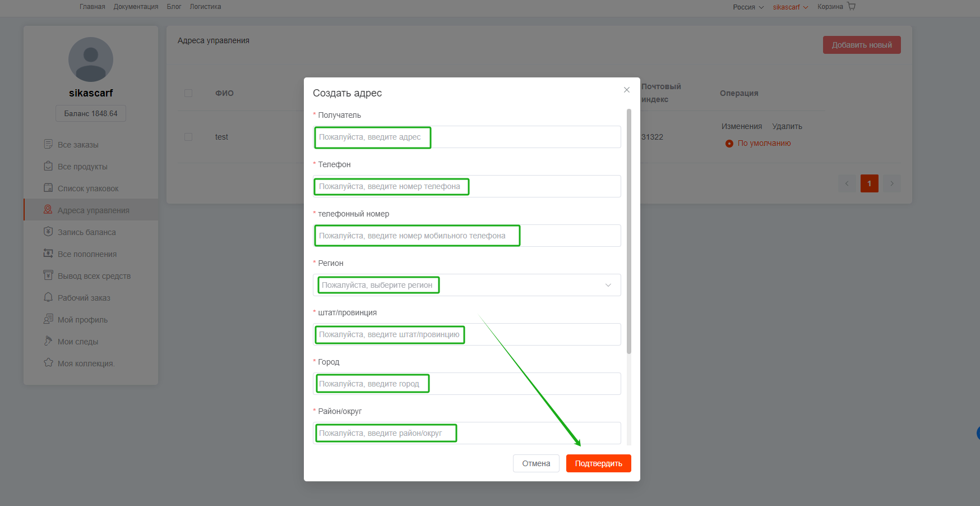980x506 pixels.
Task: Go to 'Логистика' in top navigation
Action: click(x=205, y=7)
